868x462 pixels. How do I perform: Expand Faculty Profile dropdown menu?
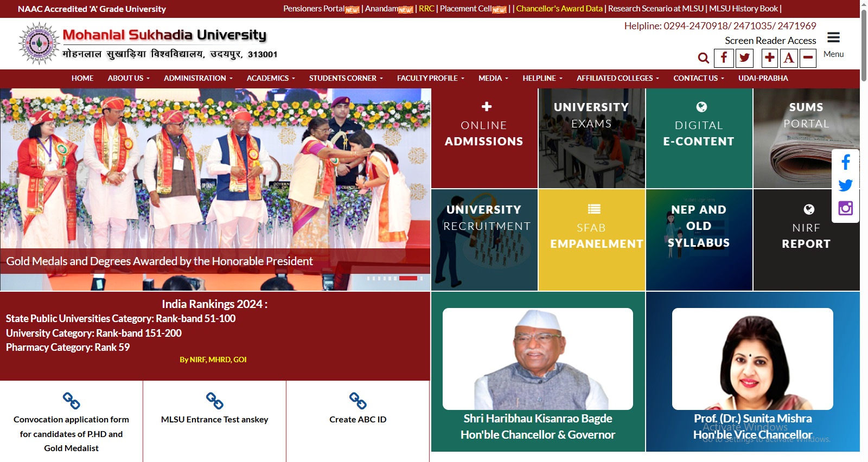coord(431,78)
